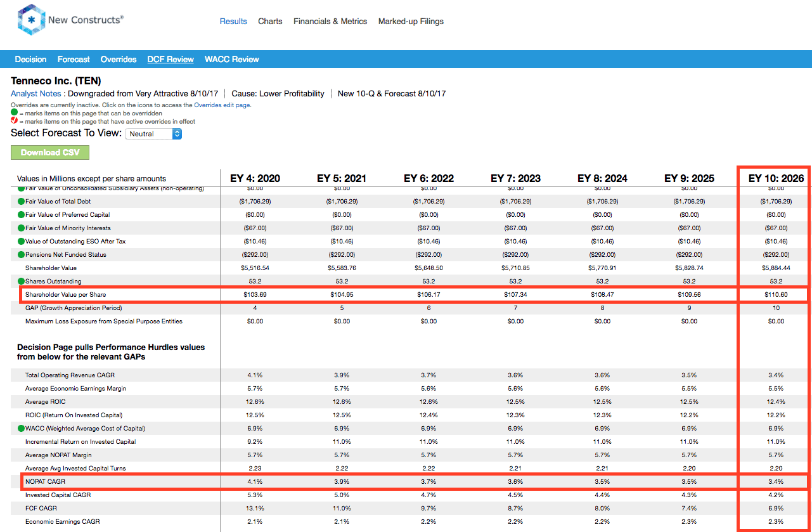Click Average Avg Invested Capital Turns label

click(75, 469)
